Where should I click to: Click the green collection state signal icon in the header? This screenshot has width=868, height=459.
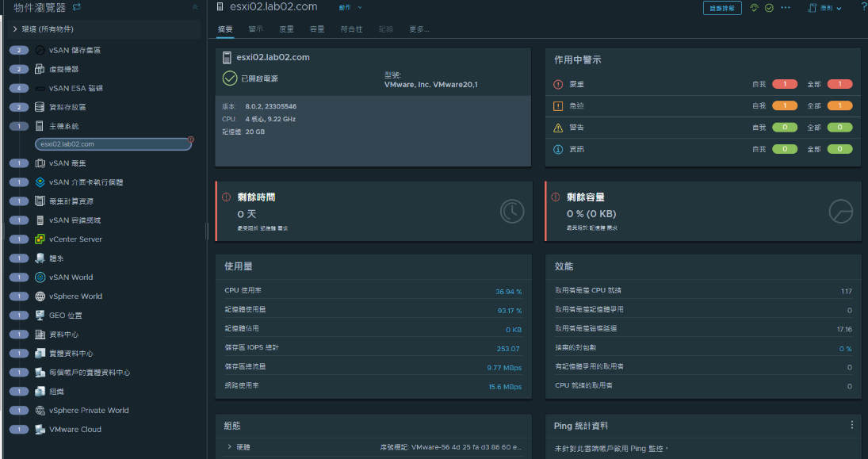754,8
